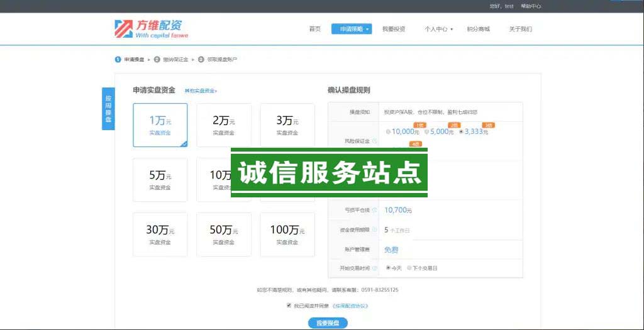
Task: Click the step 1 申请操盘 circle icon
Action: (x=118, y=59)
